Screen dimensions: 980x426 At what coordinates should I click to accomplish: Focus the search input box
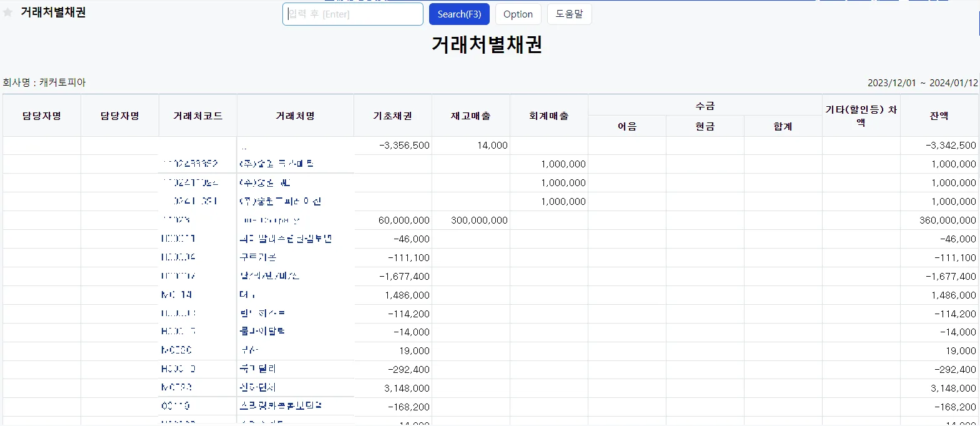point(353,14)
